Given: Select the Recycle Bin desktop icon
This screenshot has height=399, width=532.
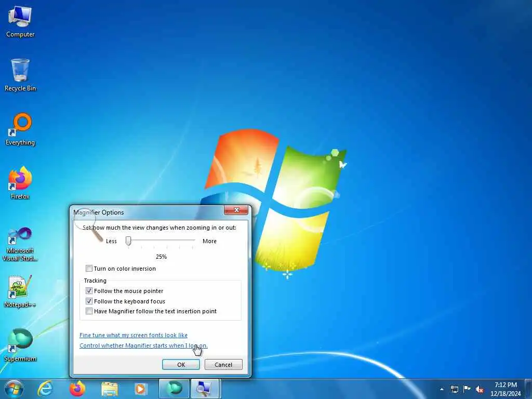Looking at the screenshot, I should point(20,75).
